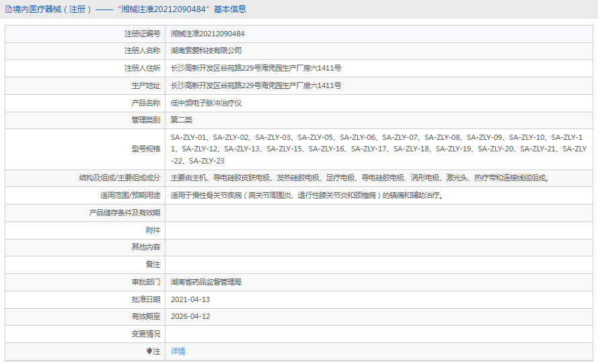Select the 批准日期 label cell
The width and height of the screenshot is (598, 364).
point(85,300)
